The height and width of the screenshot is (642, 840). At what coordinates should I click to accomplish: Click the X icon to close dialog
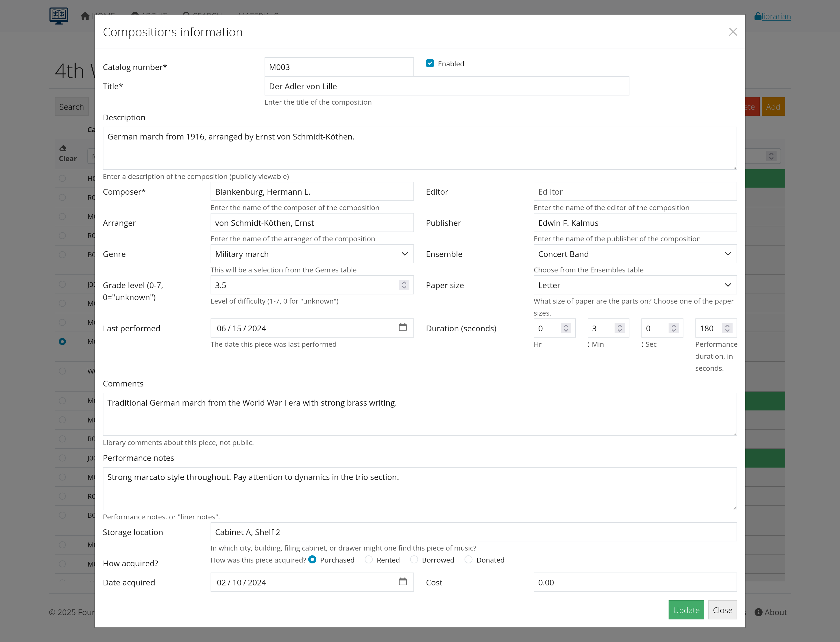(733, 32)
